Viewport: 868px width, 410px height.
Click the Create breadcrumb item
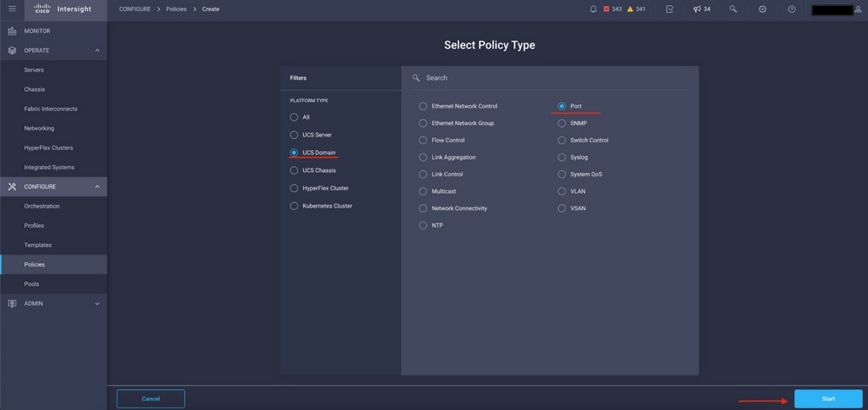click(210, 9)
